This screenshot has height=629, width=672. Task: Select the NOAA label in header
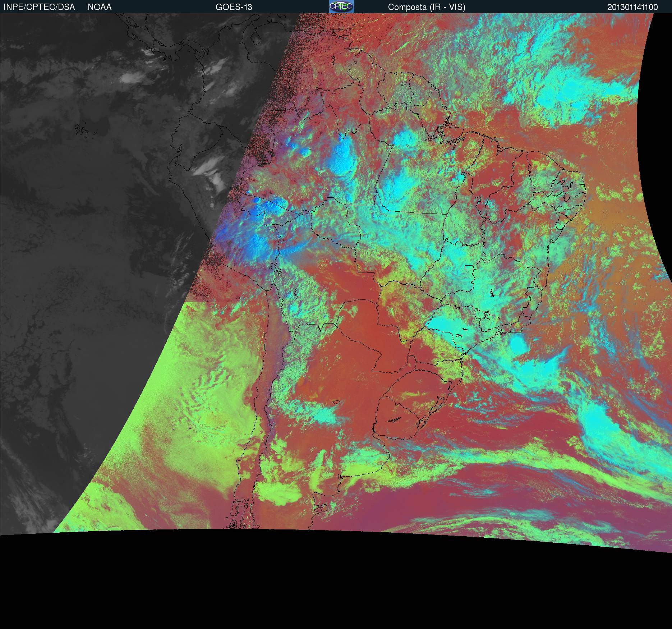(x=100, y=7)
